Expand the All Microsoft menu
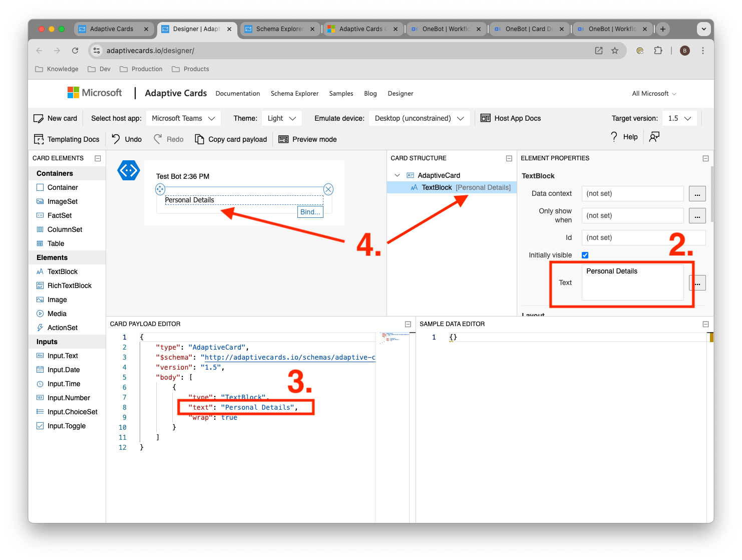The width and height of the screenshot is (742, 560). coord(654,94)
